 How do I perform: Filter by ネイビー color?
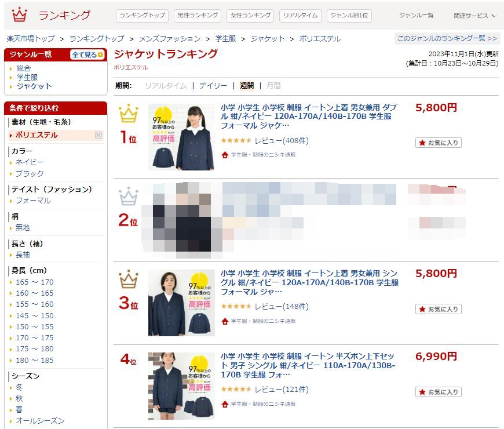pyautogui.click(x=29, y=162)
